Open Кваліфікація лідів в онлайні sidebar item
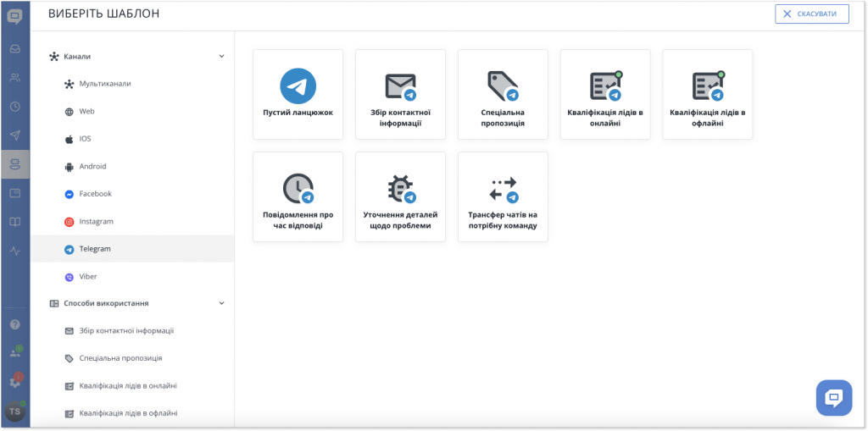This screenshot has width=868, height=431. click(133, 385)
